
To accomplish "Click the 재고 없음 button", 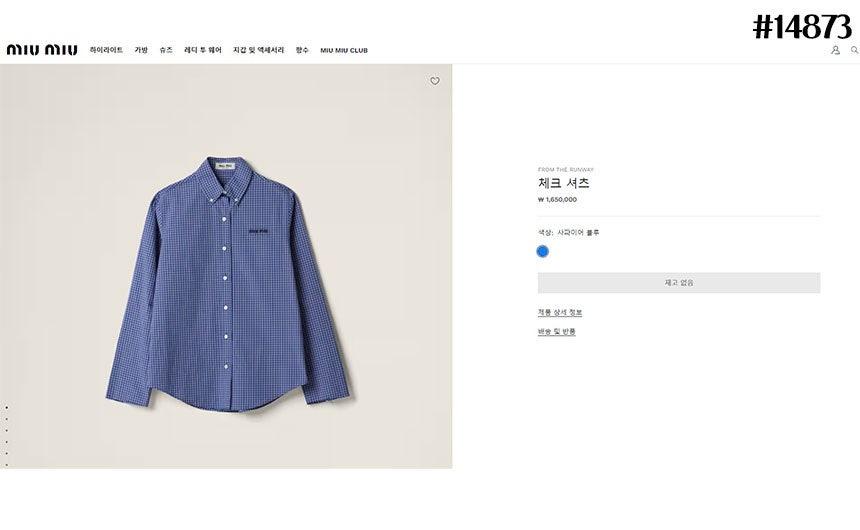I will click(x=679, y=283).
